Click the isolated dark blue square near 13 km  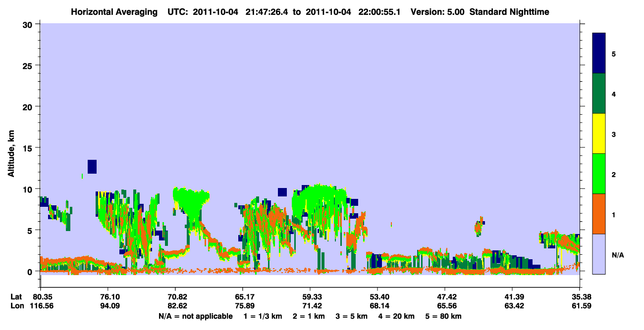click(x=92, y=167)
